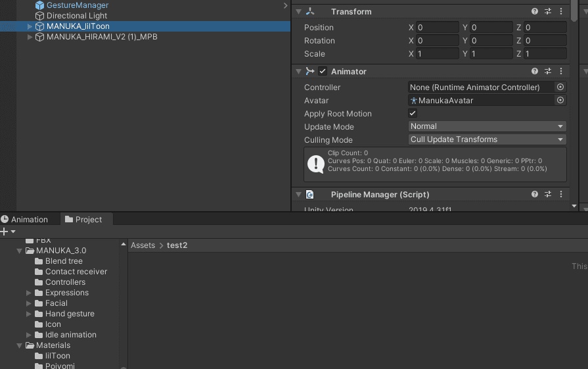Viewport: 588px width, 369px height.
Task: Click the Directional Light object icon
Action: 40,16
